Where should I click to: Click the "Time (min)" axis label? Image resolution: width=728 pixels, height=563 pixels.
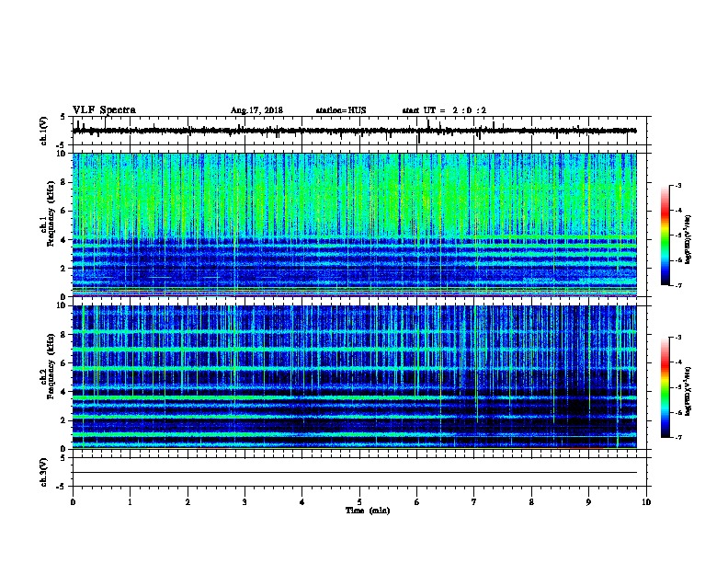[x=368, y=511]
